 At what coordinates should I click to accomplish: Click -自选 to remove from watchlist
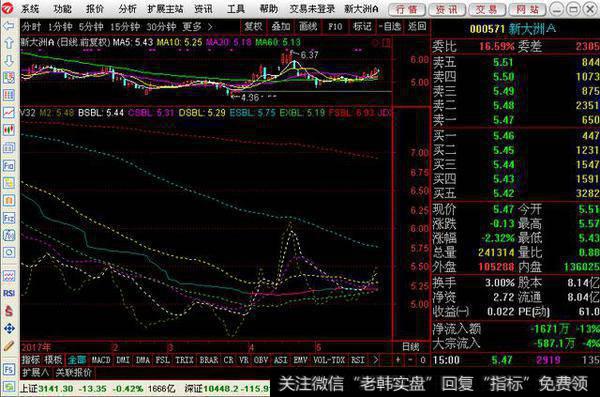click(x=390, y=26)
